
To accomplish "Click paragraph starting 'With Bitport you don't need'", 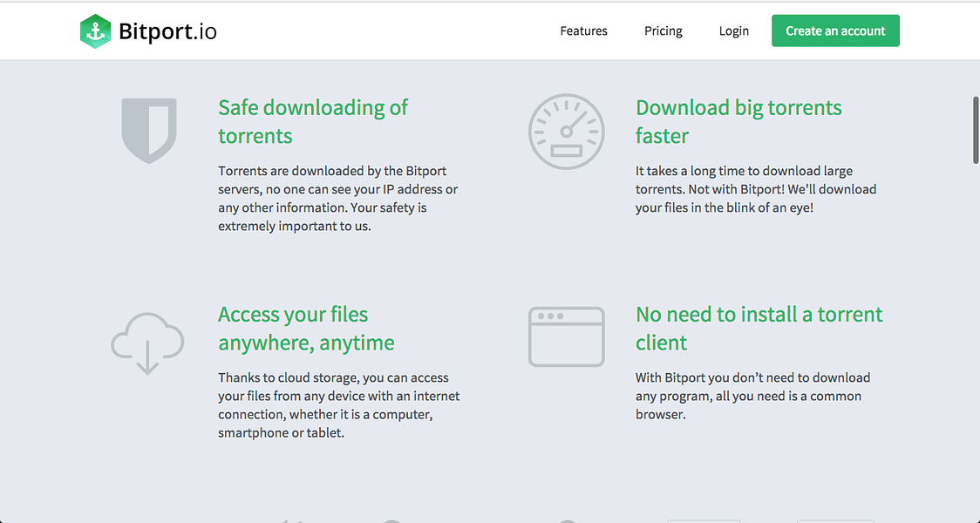I will click(753, 396).
